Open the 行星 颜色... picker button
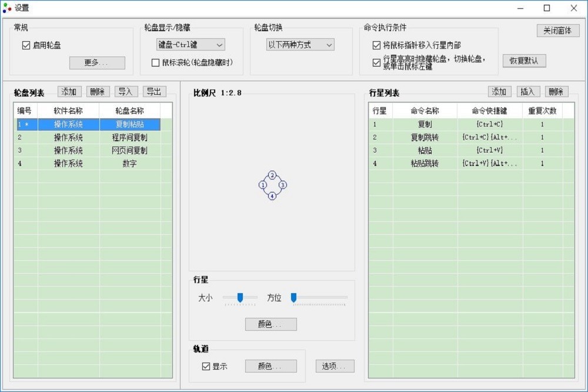The width and height of the screenshot is (588, 392). (x=270, y=324)
